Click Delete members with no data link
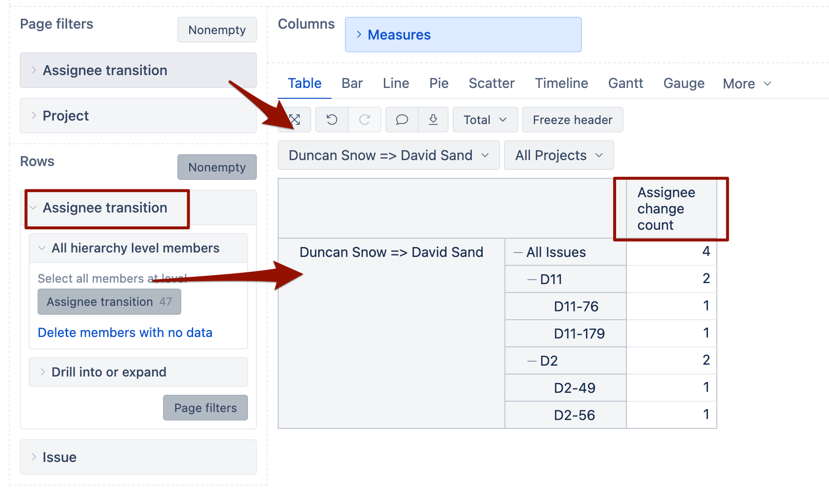This screenshot has width=829, height=504. point(125,333)
